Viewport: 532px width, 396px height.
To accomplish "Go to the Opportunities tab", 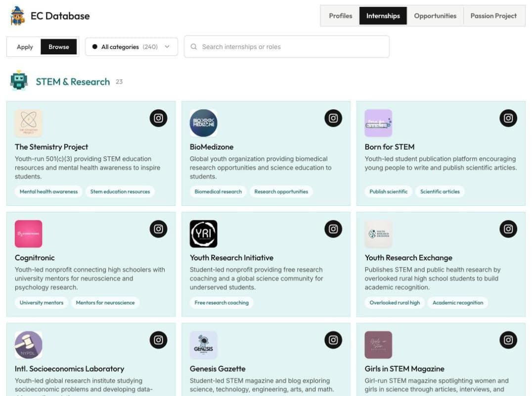I will pyautogui.click(x=435, y=16).
